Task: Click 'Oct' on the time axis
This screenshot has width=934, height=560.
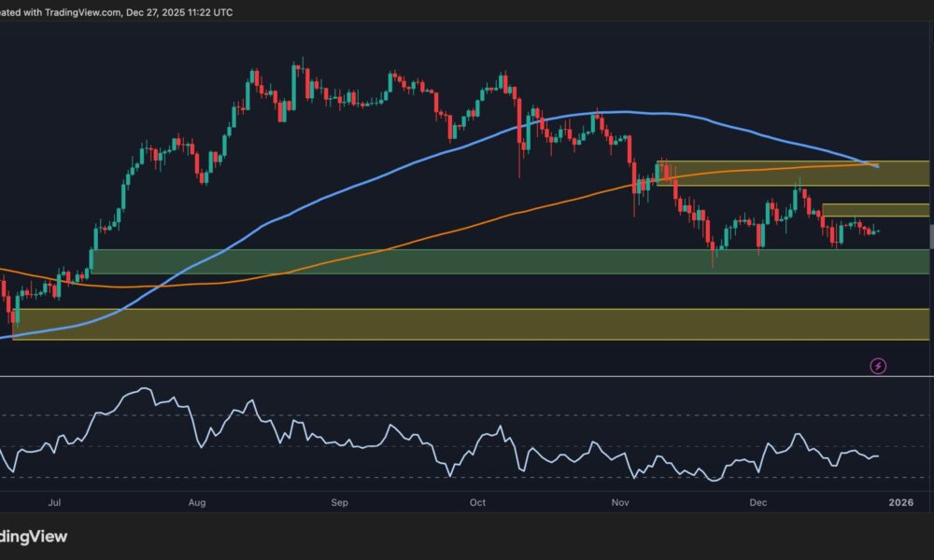Action: click(477, 501)
